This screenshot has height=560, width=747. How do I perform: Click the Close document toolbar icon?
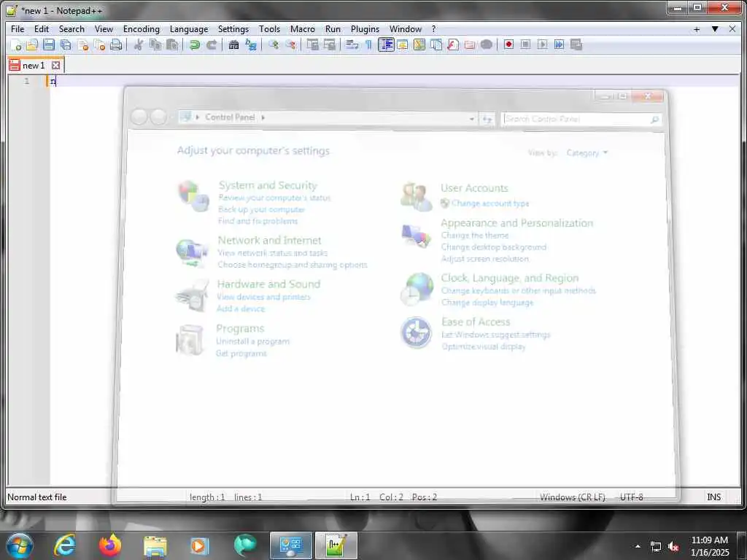point(83,44)
